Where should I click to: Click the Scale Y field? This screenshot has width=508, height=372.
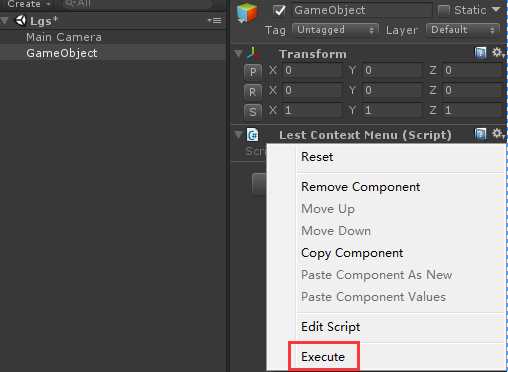point(392,110)
